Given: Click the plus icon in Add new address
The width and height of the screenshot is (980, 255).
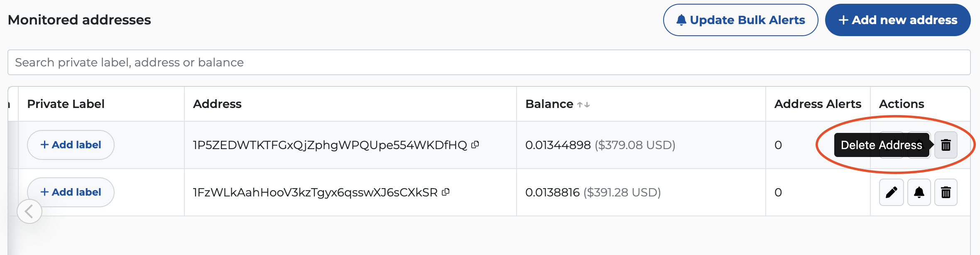Looking at the screenshot, I should coord(843,19).
